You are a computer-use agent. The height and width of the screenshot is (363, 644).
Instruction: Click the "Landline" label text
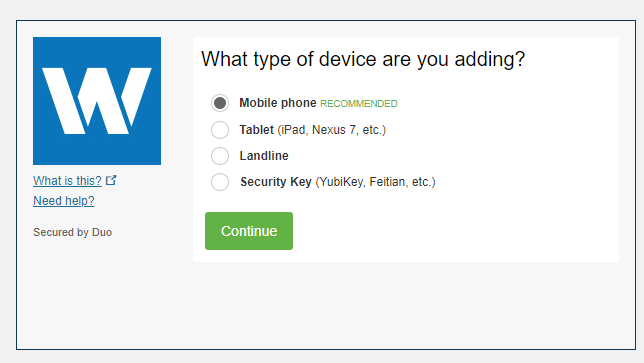pos(264,156)
